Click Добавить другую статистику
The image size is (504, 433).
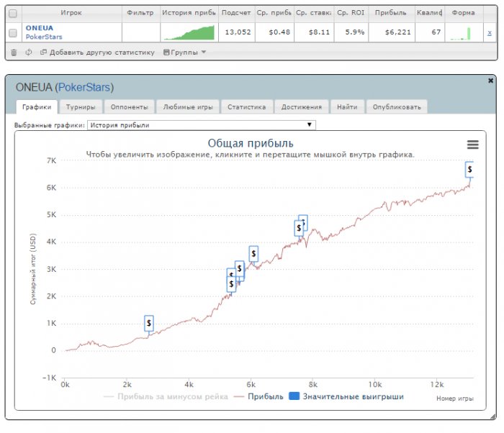(97, 52)
